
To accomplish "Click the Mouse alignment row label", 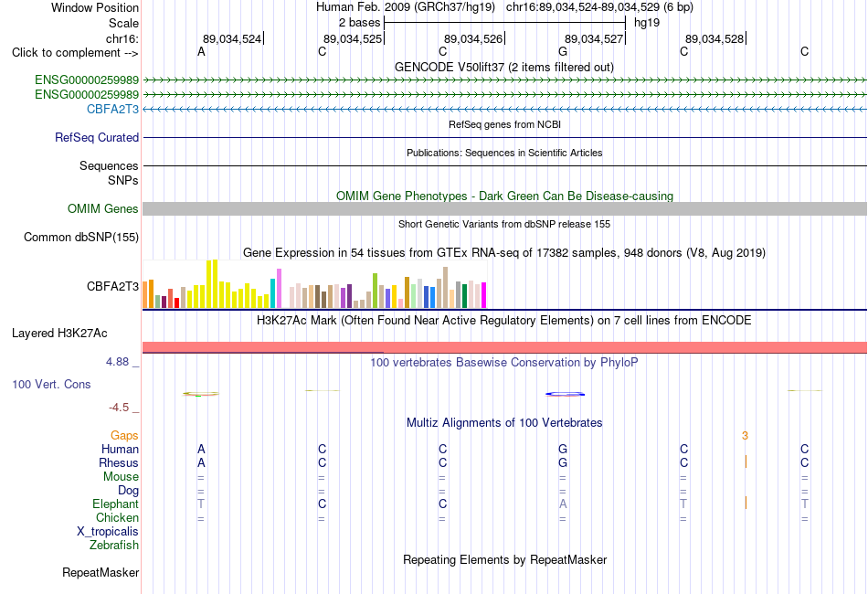I will click(x=121, y=477).
